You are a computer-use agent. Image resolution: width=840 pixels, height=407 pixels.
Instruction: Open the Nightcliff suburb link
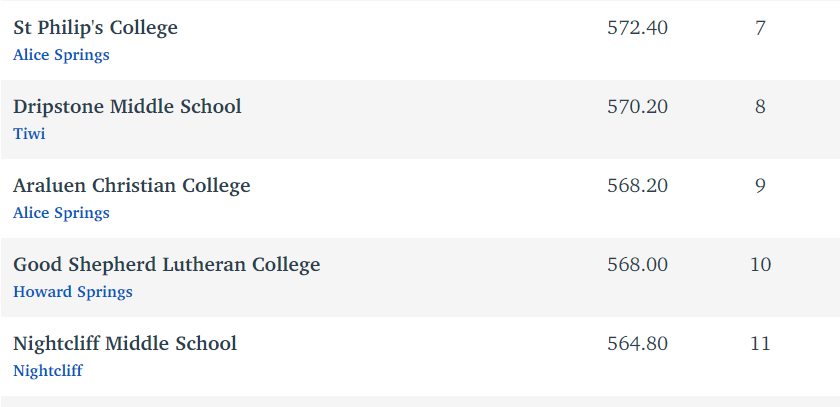48,371
